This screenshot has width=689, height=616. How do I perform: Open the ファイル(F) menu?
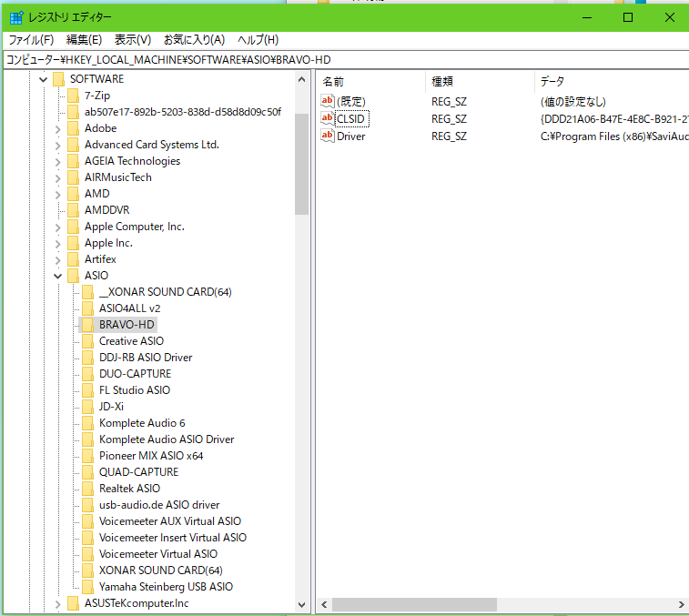tap(31, 40)
